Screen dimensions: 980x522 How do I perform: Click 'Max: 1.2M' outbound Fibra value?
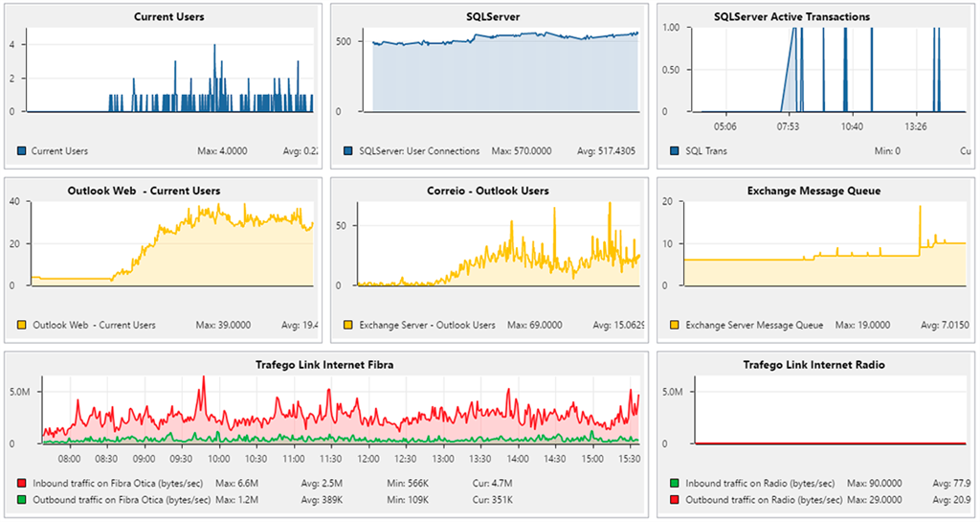tap(236, 500)
